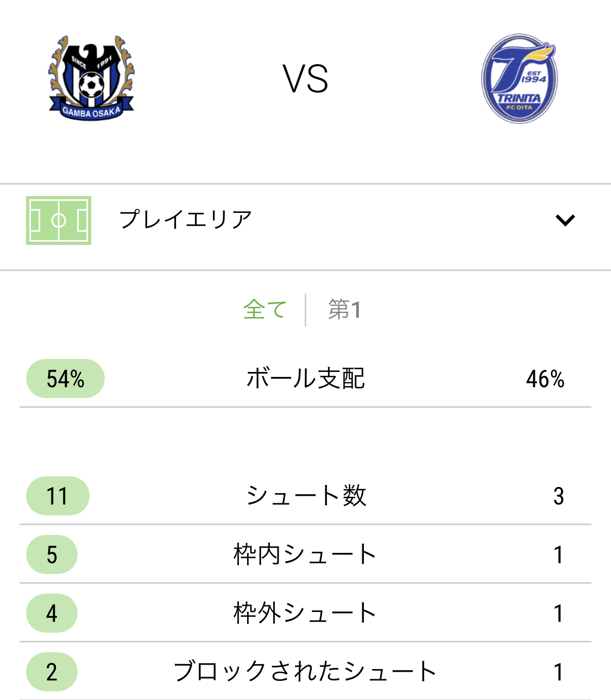Click the green 11 shots badge
611x700 pixels.
(x=58, y=496)
